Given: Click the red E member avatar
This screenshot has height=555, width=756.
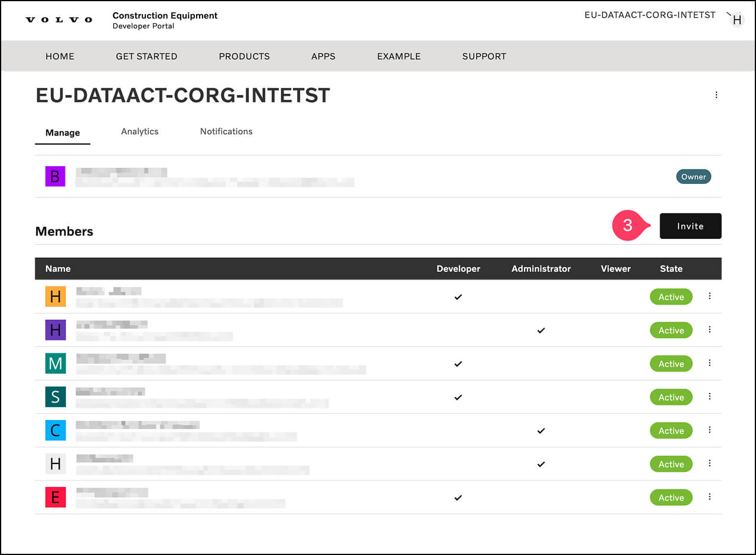Looking at the screenshot, I should pyautogui.click(x=55, y=498).
